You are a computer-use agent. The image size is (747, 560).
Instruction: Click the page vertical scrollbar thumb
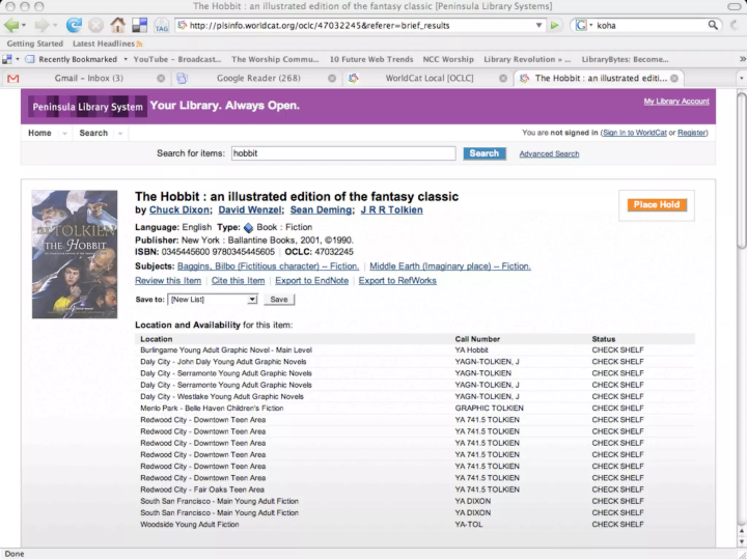(742, 171)
